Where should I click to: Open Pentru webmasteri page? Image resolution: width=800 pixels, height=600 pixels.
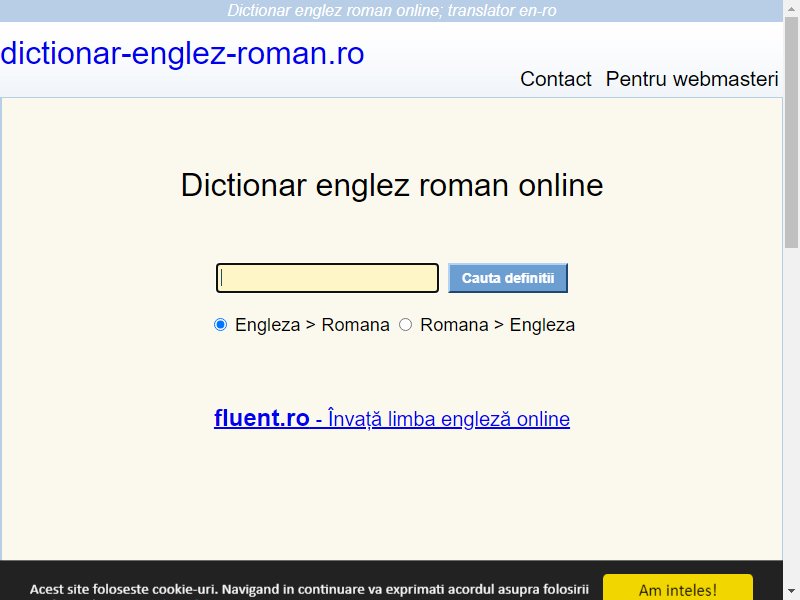pyautogui.click(x=692, y=79)
